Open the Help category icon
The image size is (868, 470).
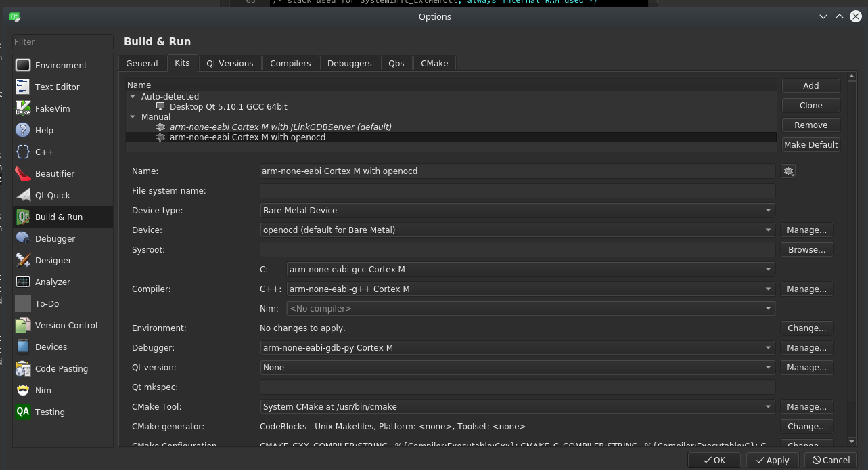23,130
